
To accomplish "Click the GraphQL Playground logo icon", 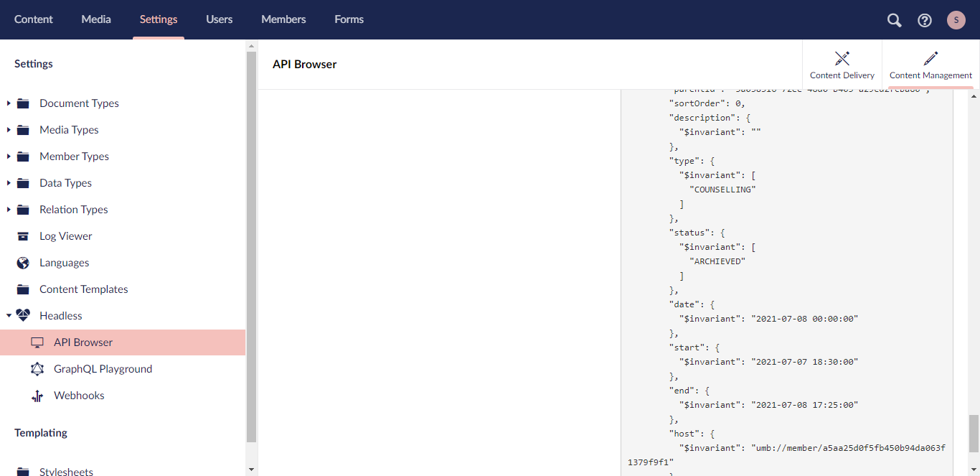I will [37, 369].
